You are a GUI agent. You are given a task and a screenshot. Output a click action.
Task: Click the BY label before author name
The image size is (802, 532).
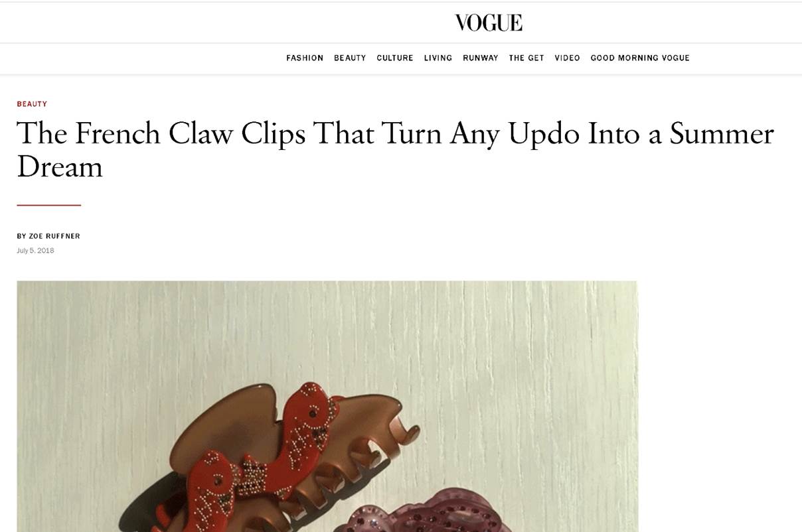(x=22, y=236)
